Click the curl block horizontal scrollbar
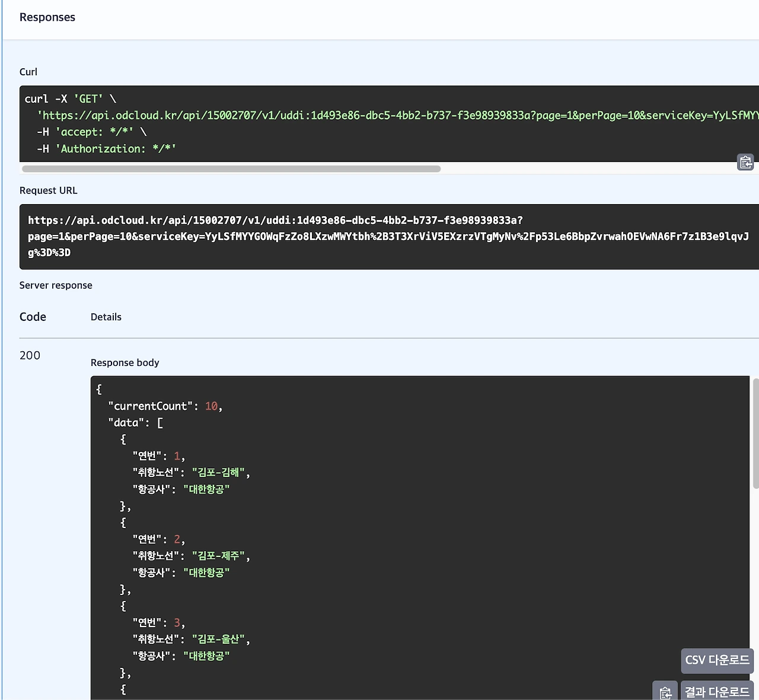This screenshot has height=700, width=759. pos(231,169)
